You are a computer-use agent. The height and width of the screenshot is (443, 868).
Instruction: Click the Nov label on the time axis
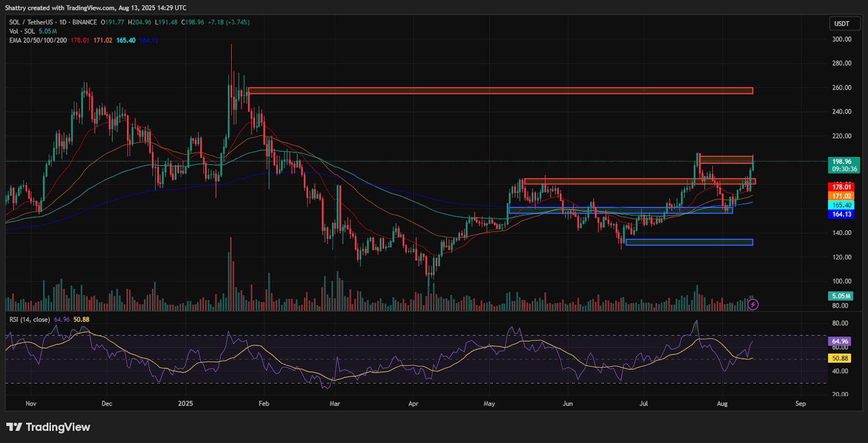31,403
